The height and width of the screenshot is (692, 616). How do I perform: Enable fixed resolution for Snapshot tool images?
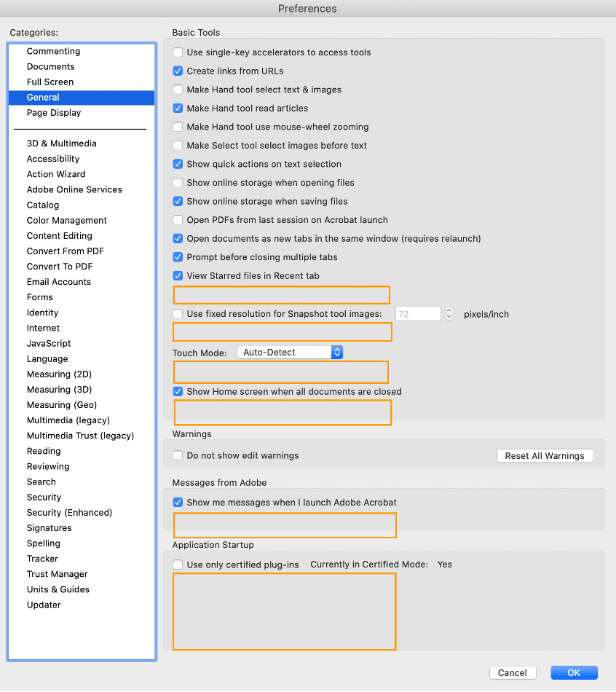pos(178,314)
